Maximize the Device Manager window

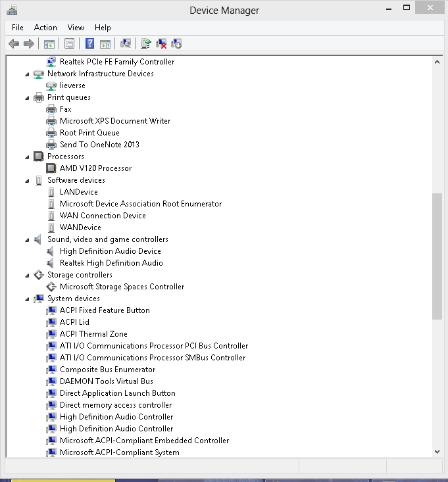pyautogui.click(x=406, y=8)
